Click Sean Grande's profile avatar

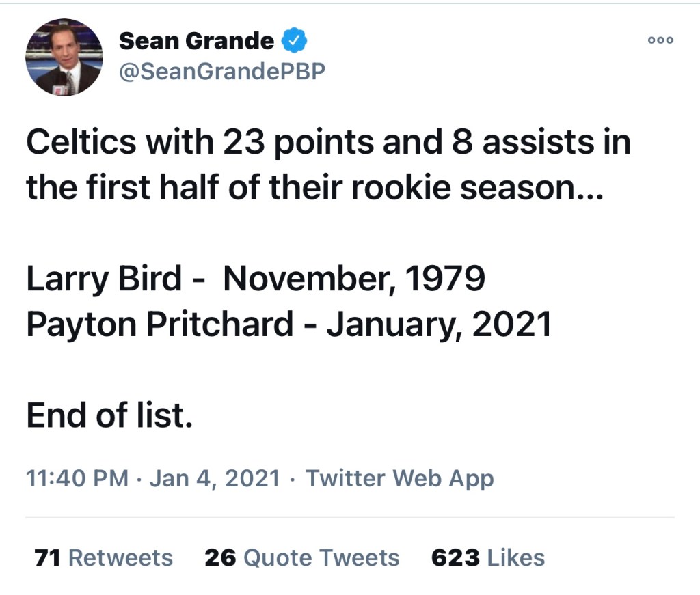click(64, 58)
